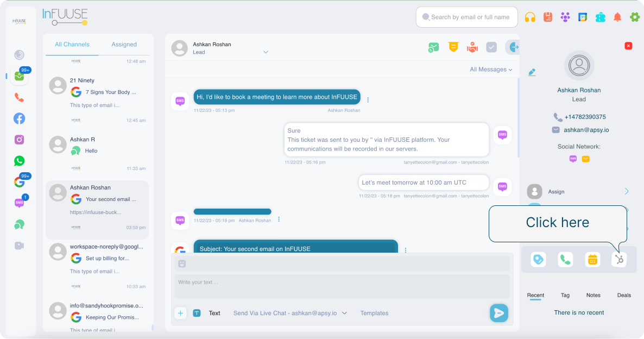Open the orange calendar scheduling icon

click(x=592, y=260)
